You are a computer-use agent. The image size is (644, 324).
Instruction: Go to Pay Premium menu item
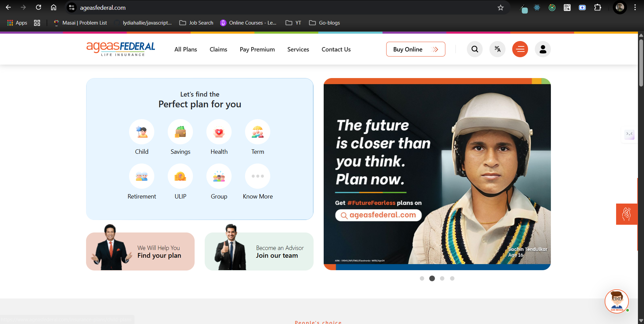257,49
